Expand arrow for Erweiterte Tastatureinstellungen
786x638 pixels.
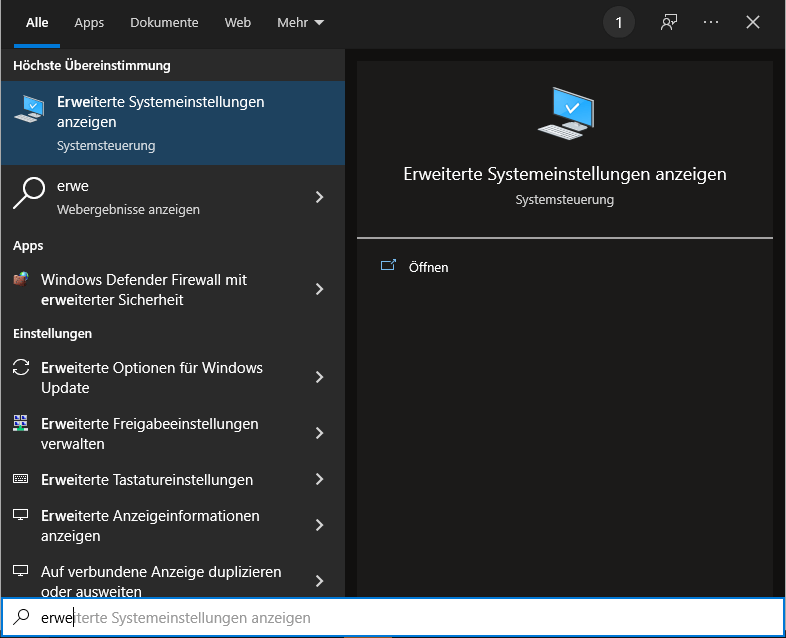click(319, 479)
